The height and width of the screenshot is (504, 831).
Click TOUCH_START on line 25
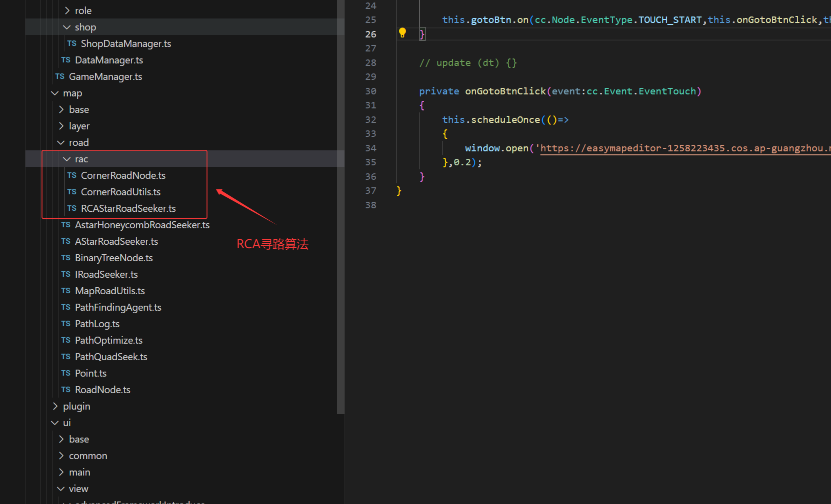tap(670, 20)
